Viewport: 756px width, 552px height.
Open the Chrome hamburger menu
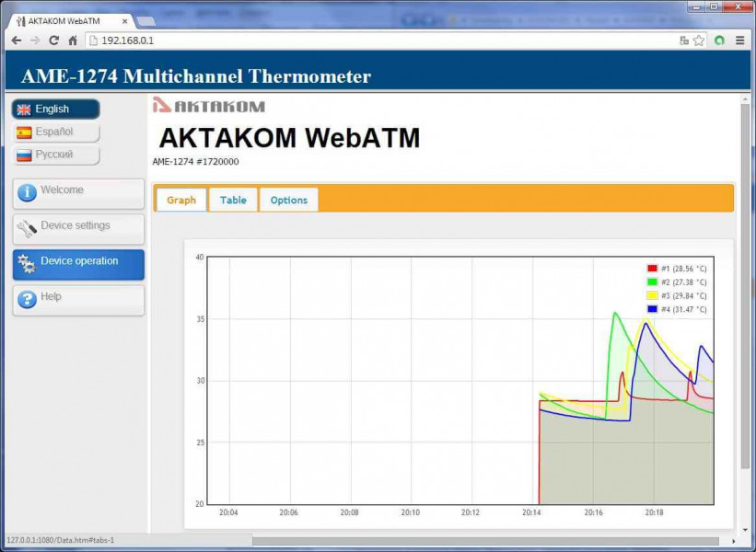740,40
